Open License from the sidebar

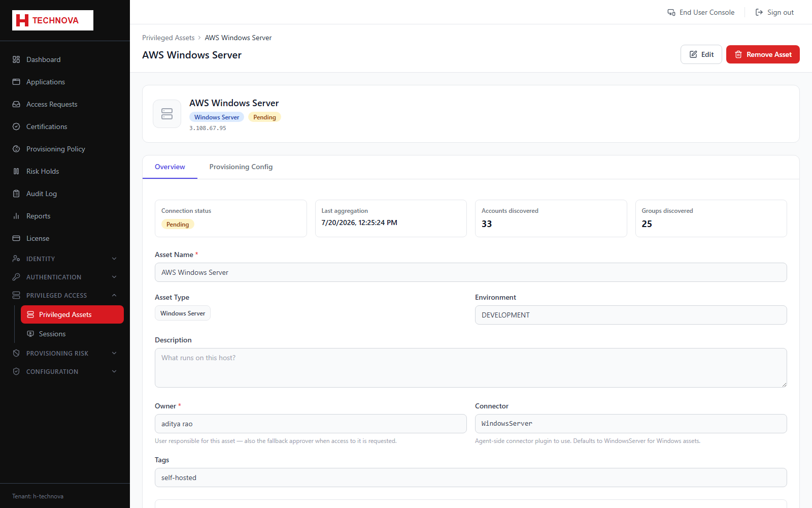(x=65, y=238)
